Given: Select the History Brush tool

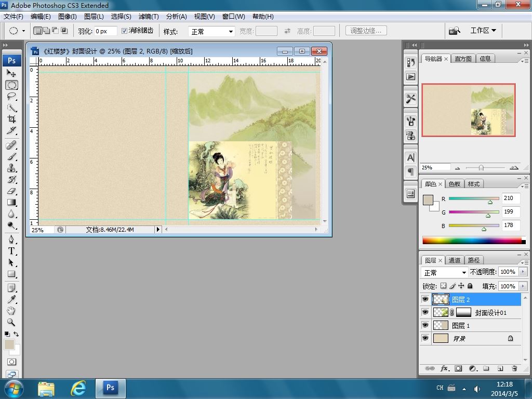Looking at the screenshot, I should 11,179.
